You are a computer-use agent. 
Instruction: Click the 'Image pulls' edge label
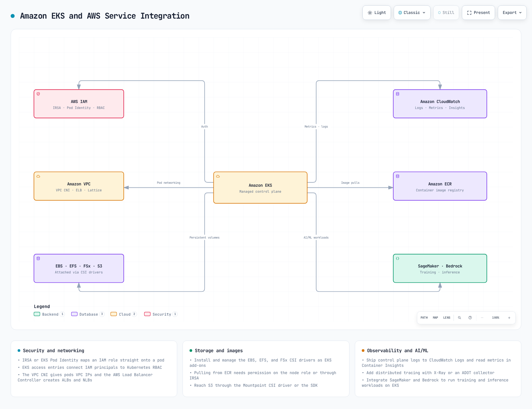click(350, 183)
